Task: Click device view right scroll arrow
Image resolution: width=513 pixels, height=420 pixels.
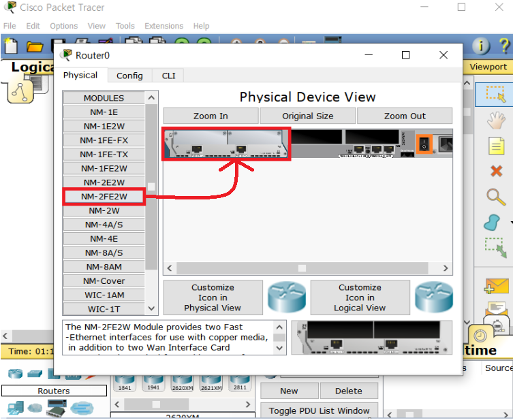Action: 446,268
